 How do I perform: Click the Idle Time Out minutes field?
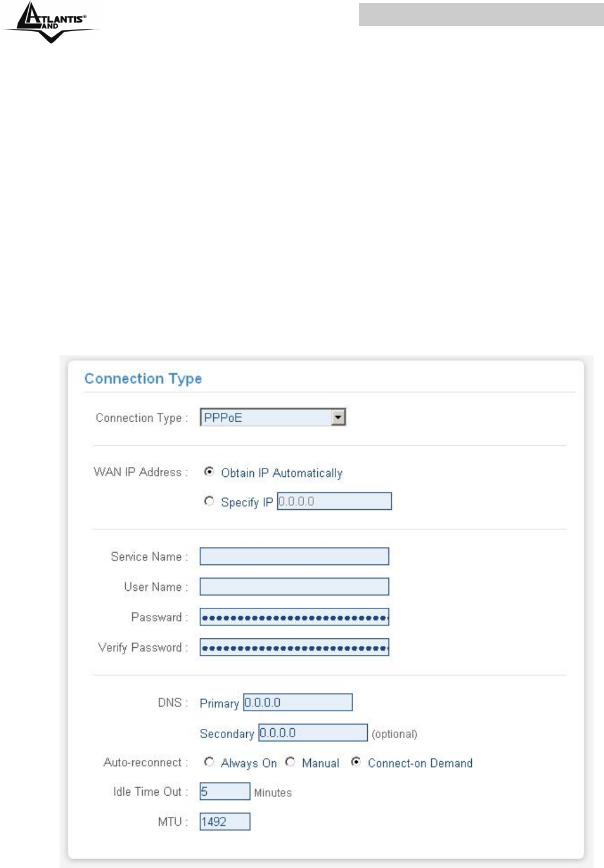[x=224, y=792]
